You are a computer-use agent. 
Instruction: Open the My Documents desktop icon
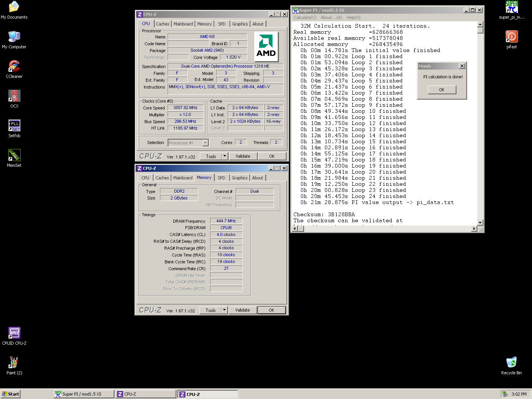click(14, 10)
